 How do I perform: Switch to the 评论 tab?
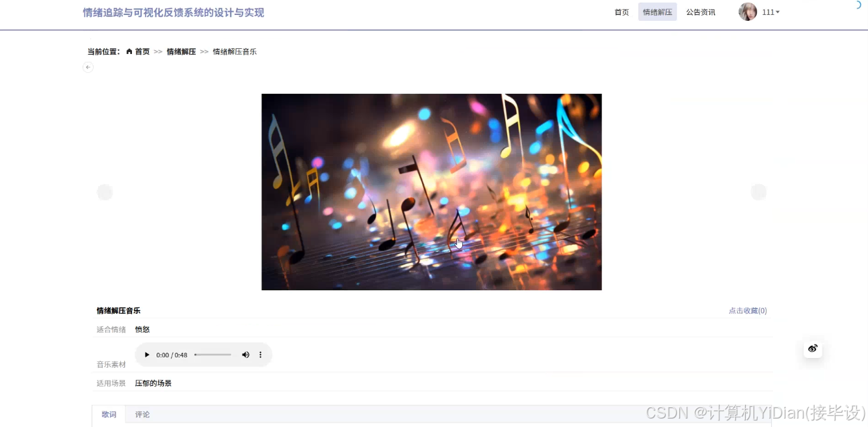coord(142,415)
